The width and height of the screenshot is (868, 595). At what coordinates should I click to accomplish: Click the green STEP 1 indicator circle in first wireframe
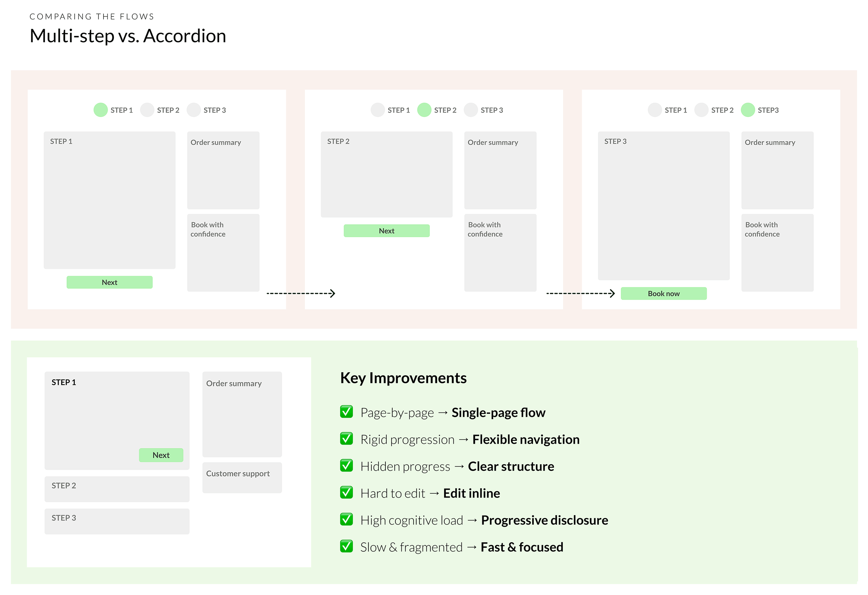pos(100,110)
